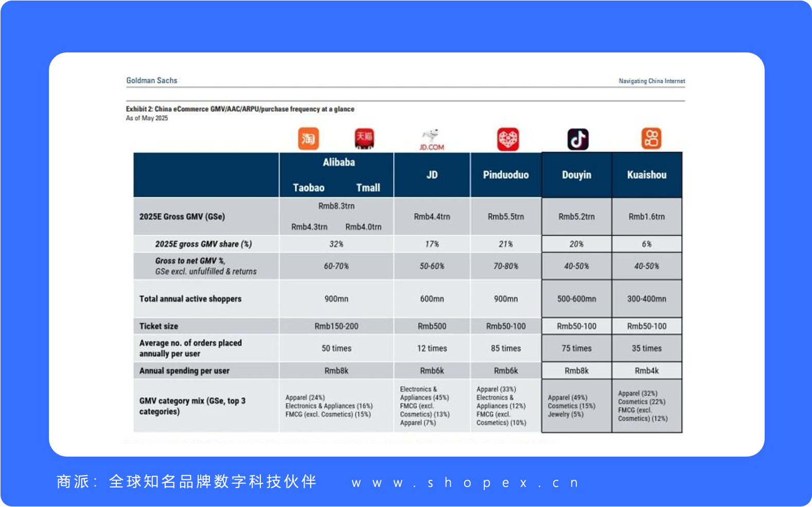
Task: Select 'Total annual active shoppers' row label
Action: 190,299
